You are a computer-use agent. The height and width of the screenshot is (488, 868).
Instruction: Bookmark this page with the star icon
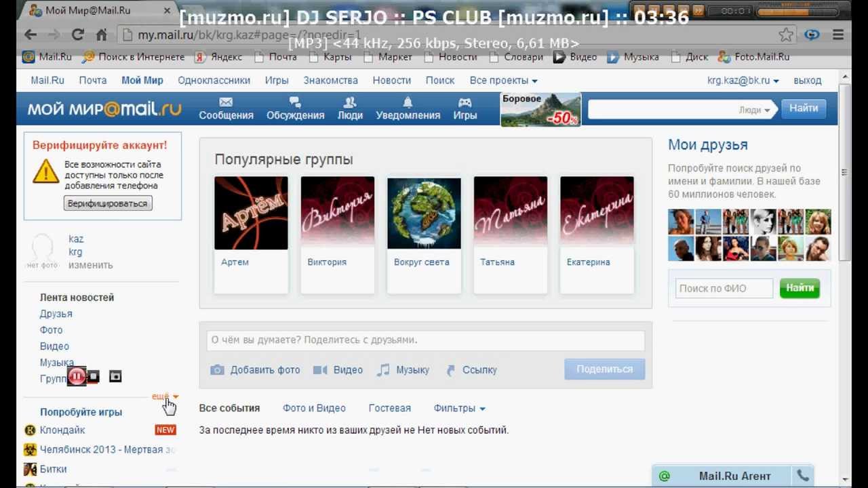point(786,35)
